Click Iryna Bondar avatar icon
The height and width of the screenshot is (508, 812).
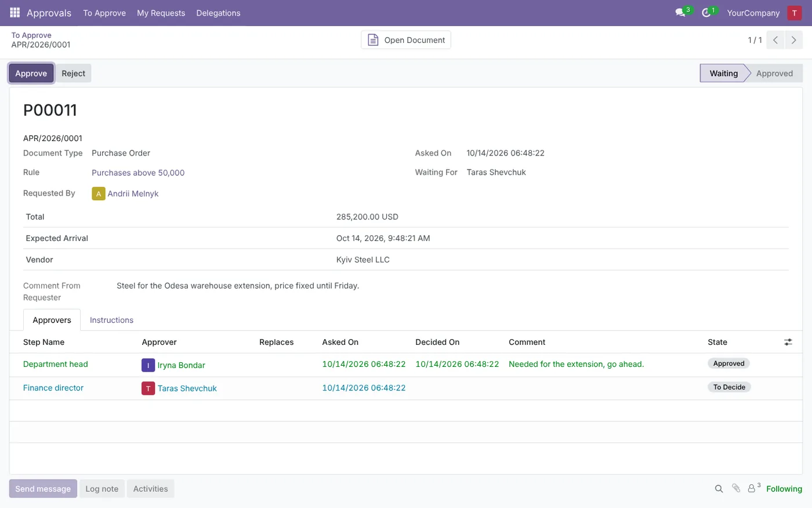click(x=148, y=365)
